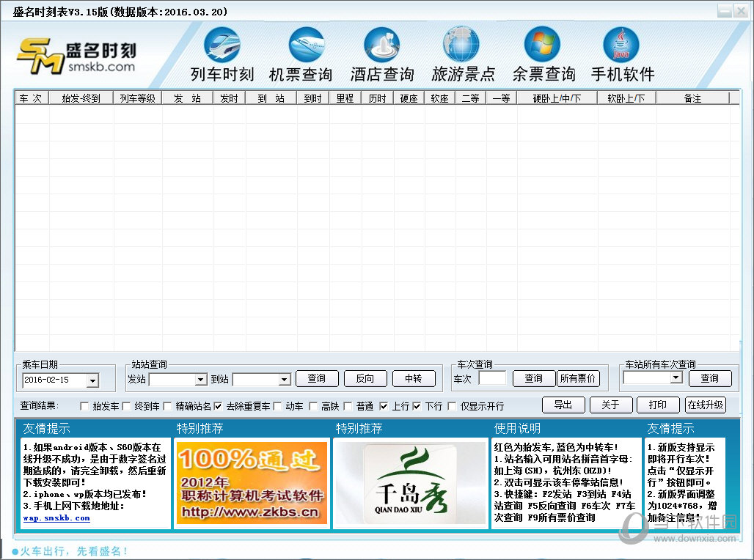
Task: Click 查询 in the 站站查询 group
Action: point(317,378)
